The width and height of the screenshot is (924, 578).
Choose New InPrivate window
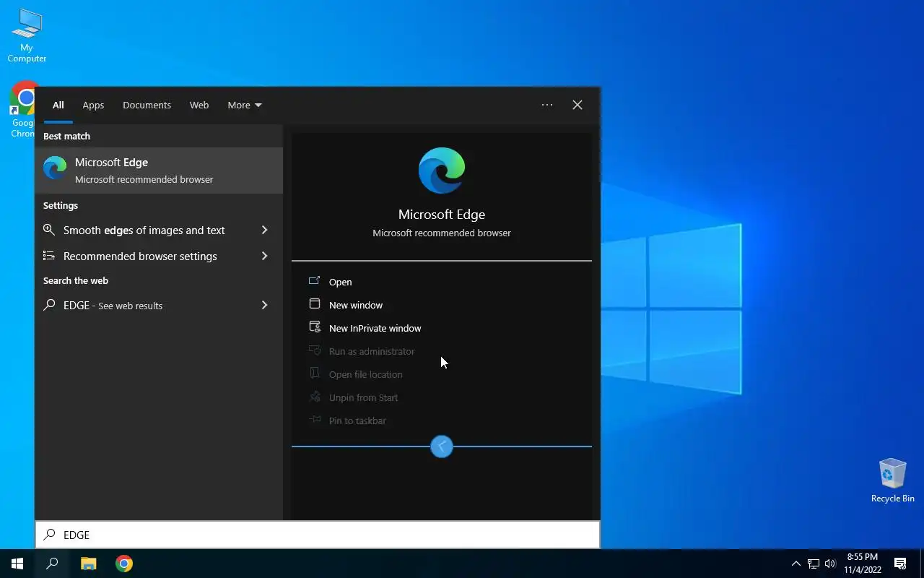coord(442,328)
